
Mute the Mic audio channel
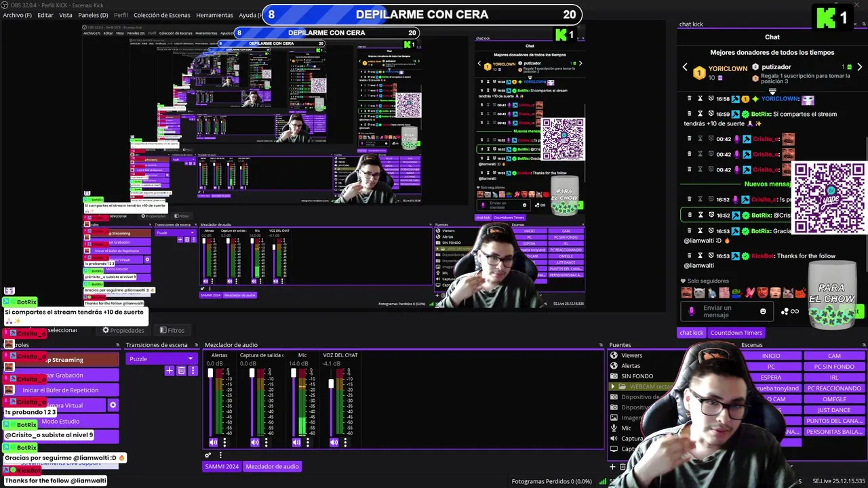click(296, 443)
